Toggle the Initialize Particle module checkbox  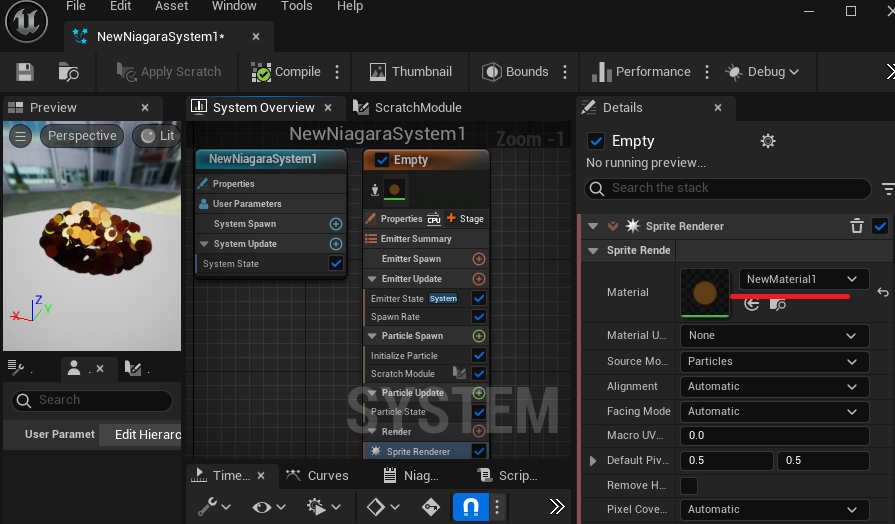click(479, 355)
